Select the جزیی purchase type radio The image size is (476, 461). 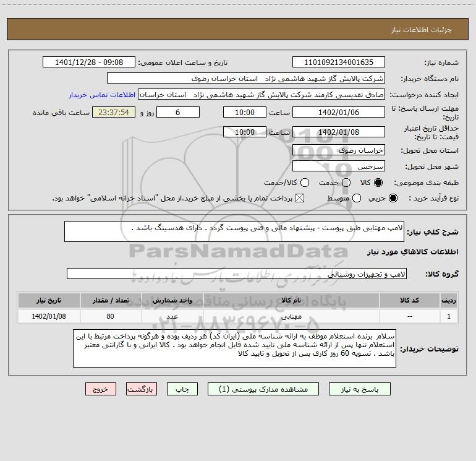pyautogui.click(x=393, y=198)
